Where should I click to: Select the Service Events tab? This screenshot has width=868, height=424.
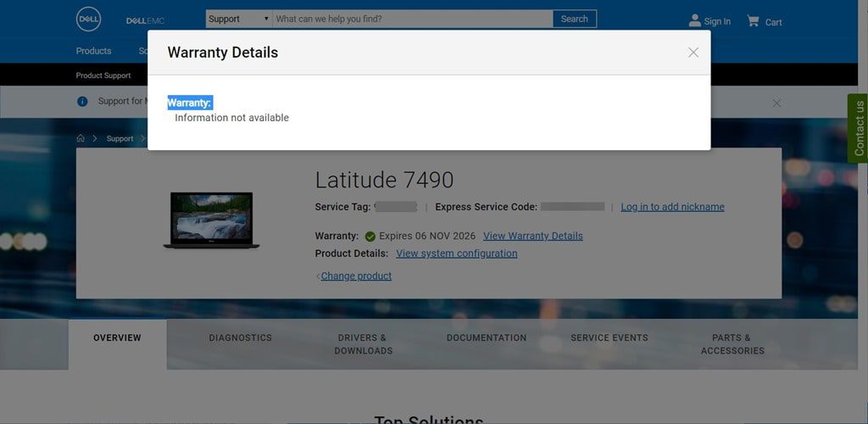click(x=609, y=338)
